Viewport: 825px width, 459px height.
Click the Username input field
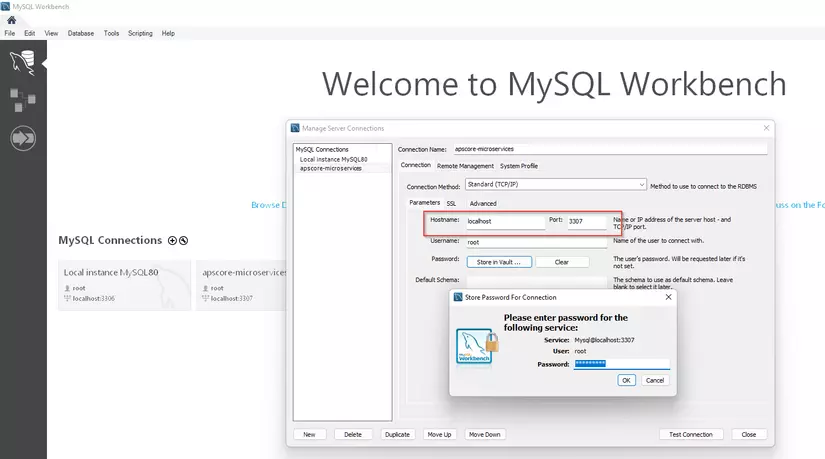[x=536, y=242]
